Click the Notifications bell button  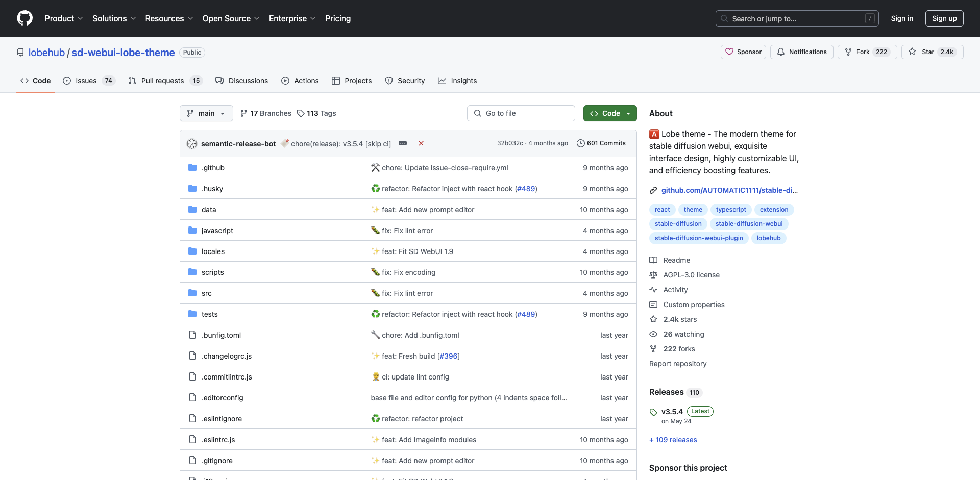click(x=801, y=52)
